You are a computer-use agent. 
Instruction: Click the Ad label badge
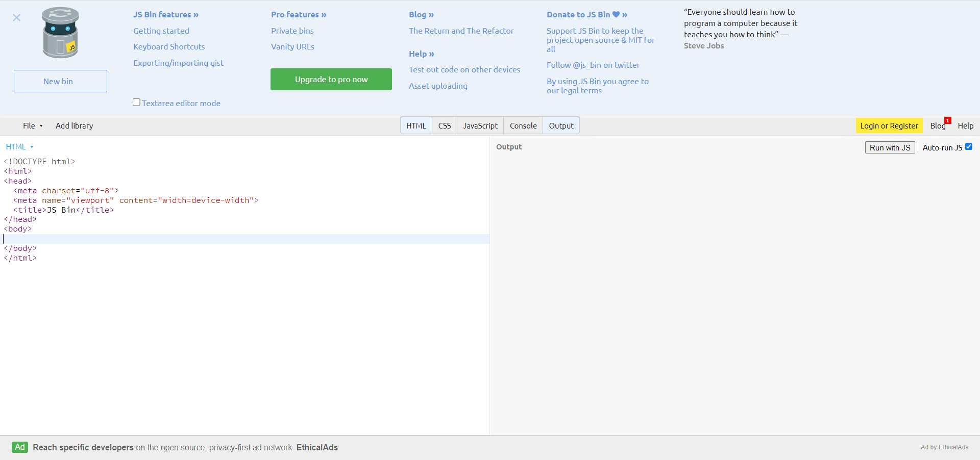coord(20,447)
